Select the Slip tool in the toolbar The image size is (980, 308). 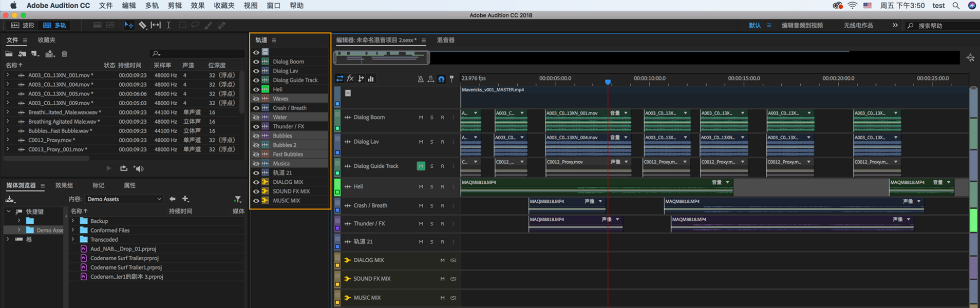point(156,25)
